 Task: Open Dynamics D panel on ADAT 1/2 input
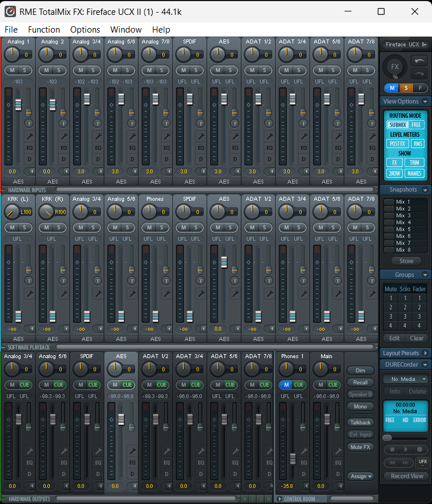269,159
